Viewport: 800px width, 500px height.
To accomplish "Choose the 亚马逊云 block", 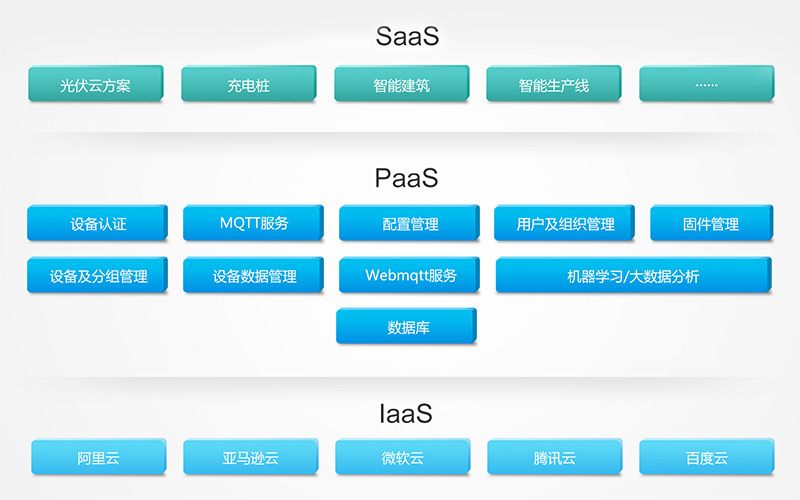I will pos(250,458).
